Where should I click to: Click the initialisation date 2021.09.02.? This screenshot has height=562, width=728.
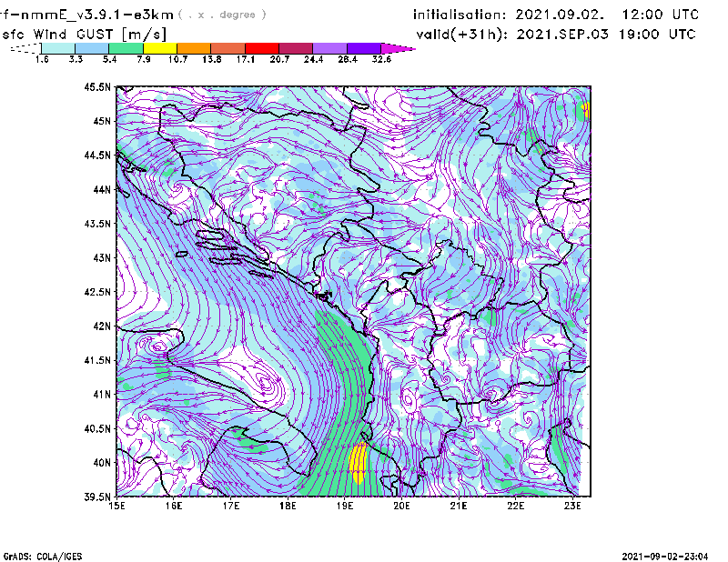click(x=560, y=15)
